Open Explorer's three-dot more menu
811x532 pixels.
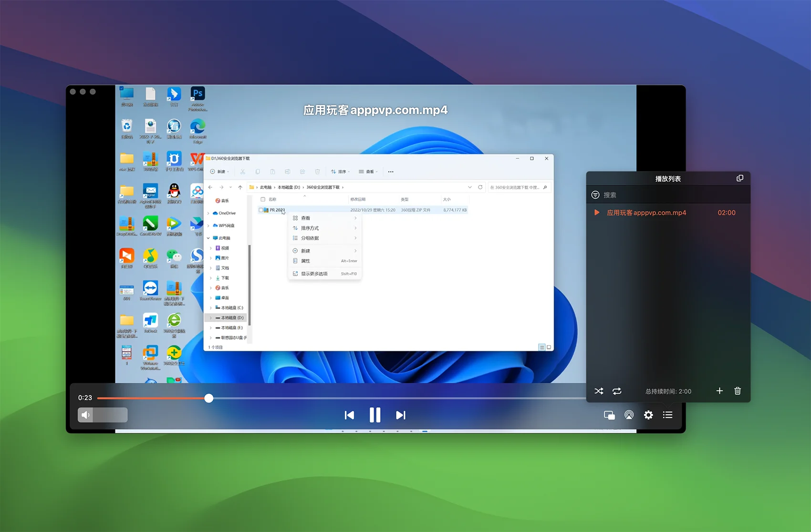pyautogui.click(x=391, y=172)
